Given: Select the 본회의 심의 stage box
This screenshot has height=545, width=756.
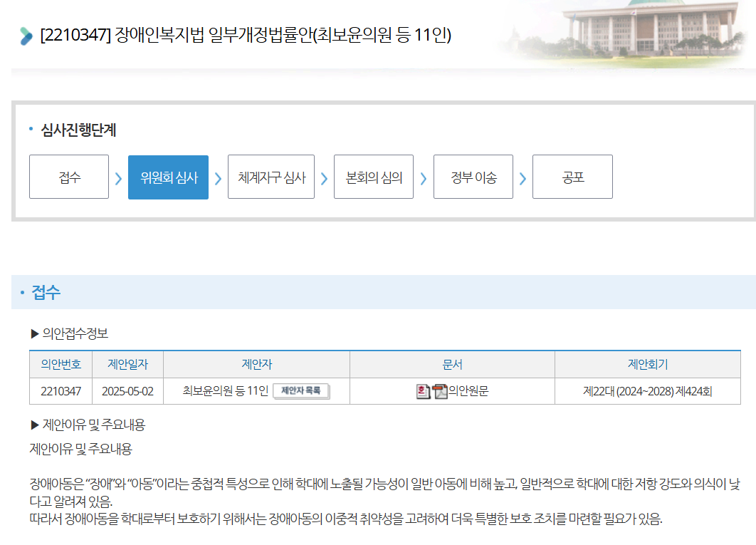Looking at the screenshot, I should click(374, 177).
